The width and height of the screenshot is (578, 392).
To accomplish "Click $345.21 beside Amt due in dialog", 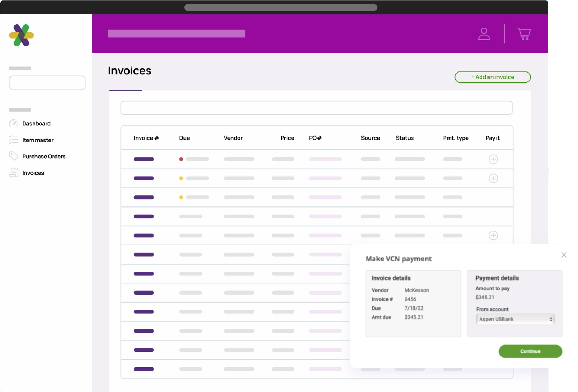I will coord(414,317).
